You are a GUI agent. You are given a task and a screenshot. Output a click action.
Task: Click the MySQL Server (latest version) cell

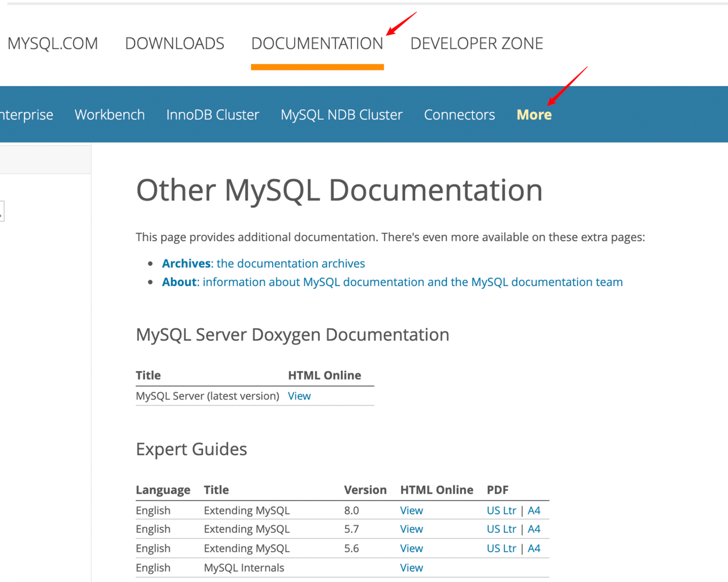tap(207, 396)
